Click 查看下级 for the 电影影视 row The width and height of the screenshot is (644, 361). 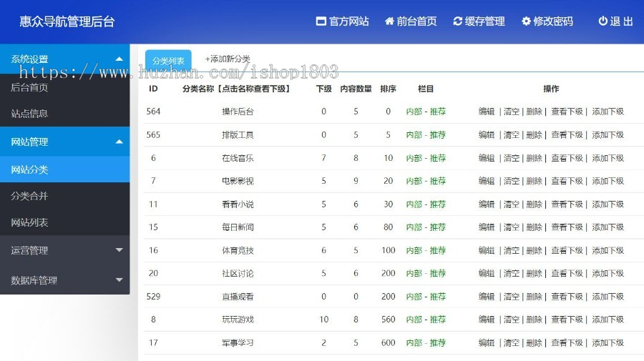[567, 181]
